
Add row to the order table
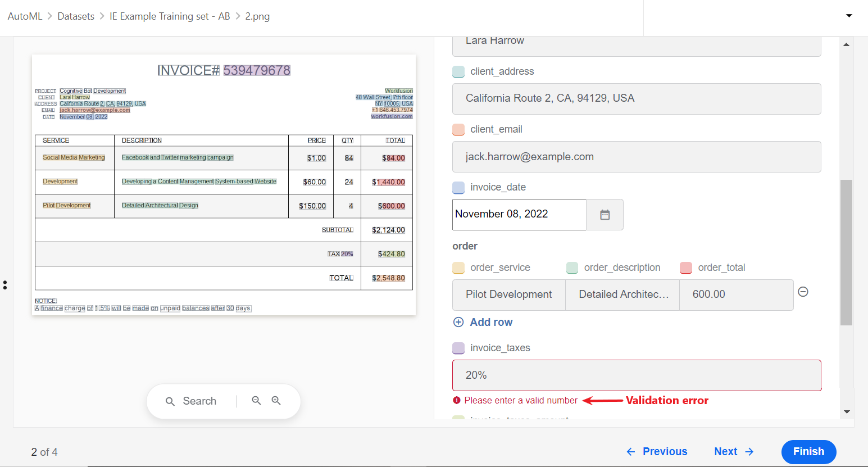483,322
